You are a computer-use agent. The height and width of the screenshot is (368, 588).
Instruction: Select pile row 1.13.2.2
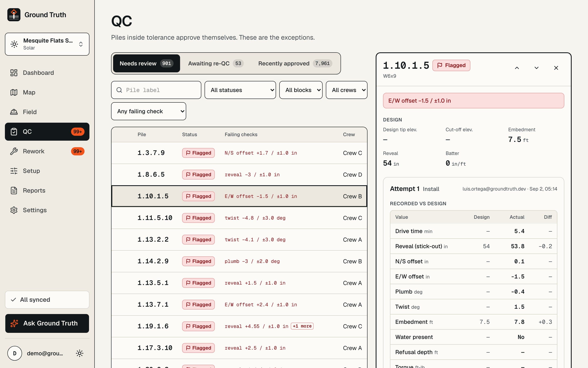point(239,239)
